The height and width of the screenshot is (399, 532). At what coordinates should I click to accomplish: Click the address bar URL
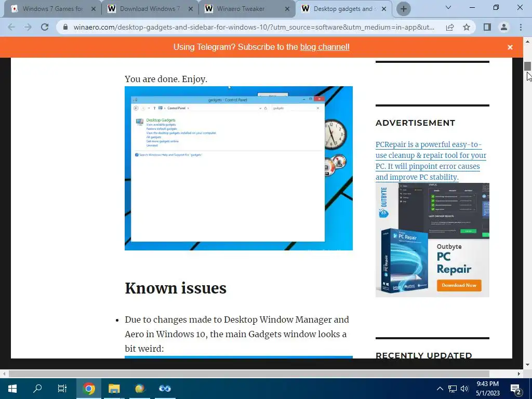click(x=254, y=27)
